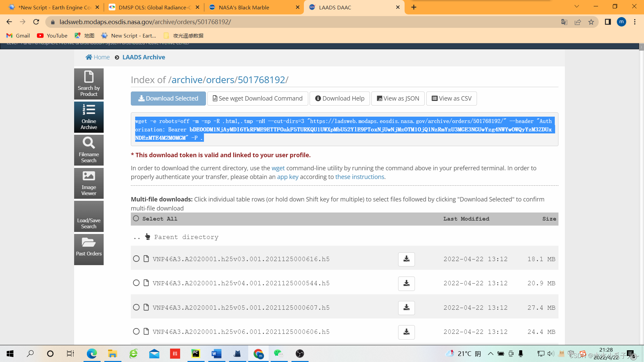Open the 'these instructions' link
This screenshot has width=644, height=362.
click(360, 177)
